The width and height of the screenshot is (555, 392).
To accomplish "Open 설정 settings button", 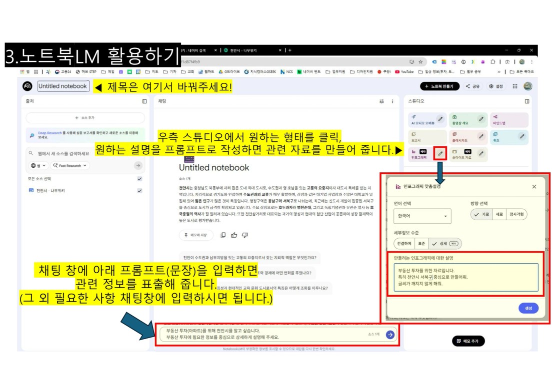I will click(x=496, y=86).
